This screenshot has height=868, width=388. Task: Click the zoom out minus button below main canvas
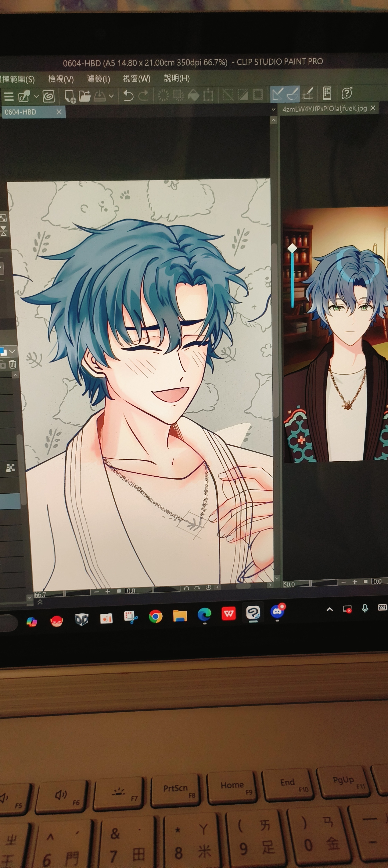[x=97, y=591]
